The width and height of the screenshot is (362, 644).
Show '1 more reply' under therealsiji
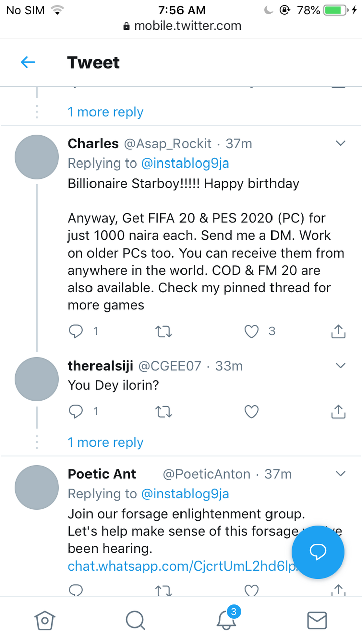(x=106, y=442)
